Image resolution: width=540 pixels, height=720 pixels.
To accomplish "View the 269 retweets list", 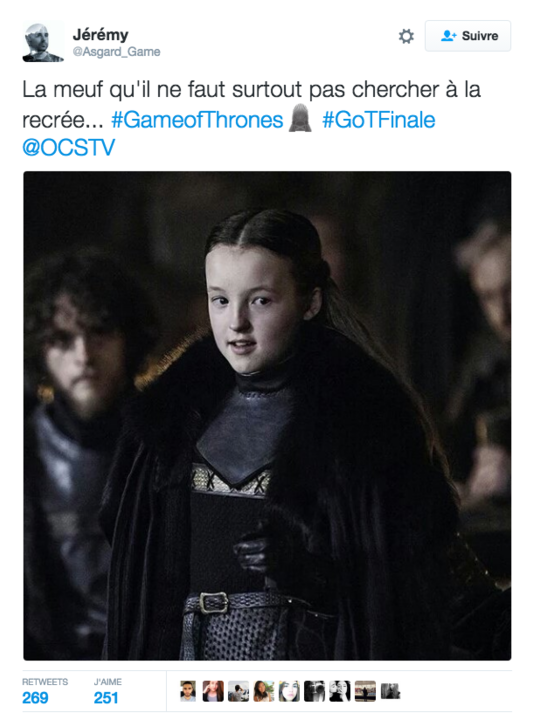I will [45, 692].
